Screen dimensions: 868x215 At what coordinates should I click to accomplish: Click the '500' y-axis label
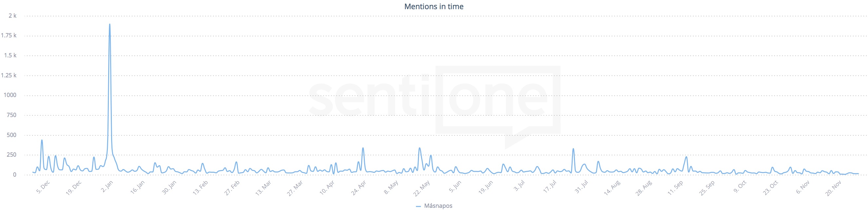click(x=11, y=135)
